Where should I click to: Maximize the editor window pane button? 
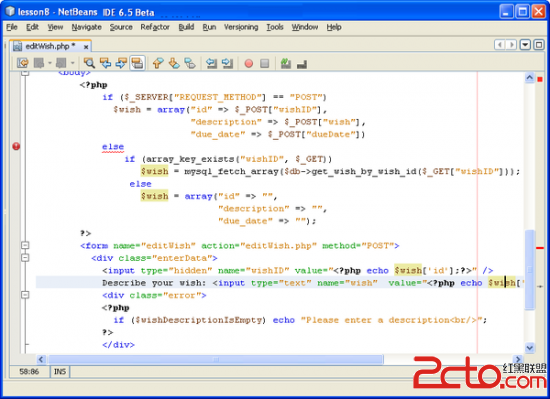pyautogui.click(x=539, y=45)
